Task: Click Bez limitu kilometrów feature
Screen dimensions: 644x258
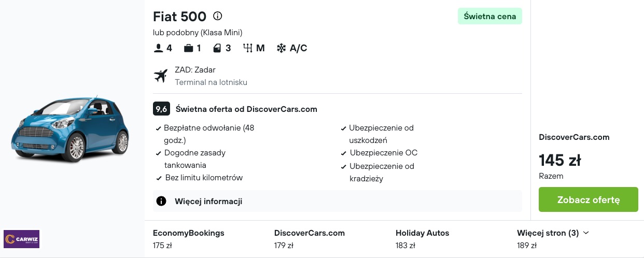Action: 203,178
